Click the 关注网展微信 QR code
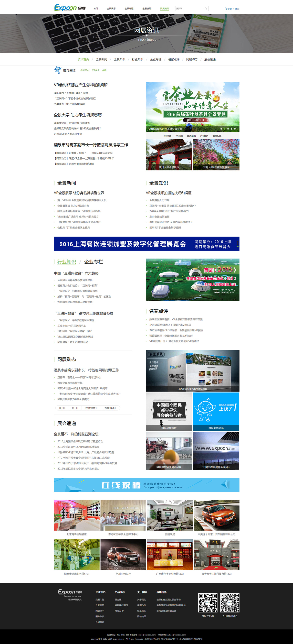293x644 pixels. (230, 602)
